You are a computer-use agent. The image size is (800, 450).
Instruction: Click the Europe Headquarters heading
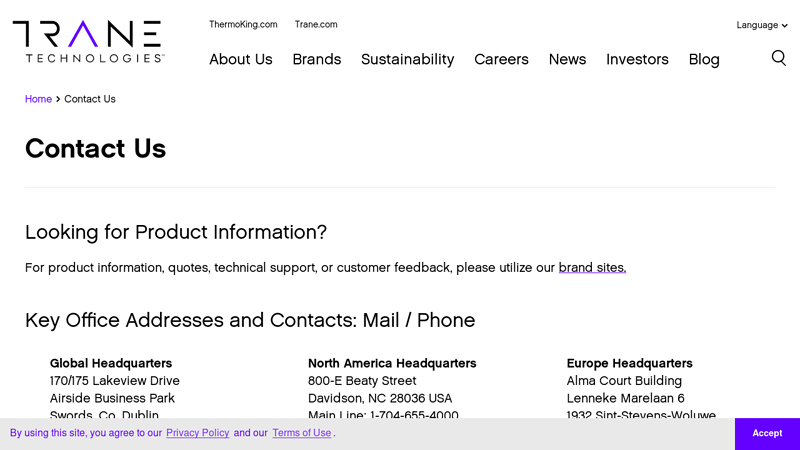(x=630, y=363)
